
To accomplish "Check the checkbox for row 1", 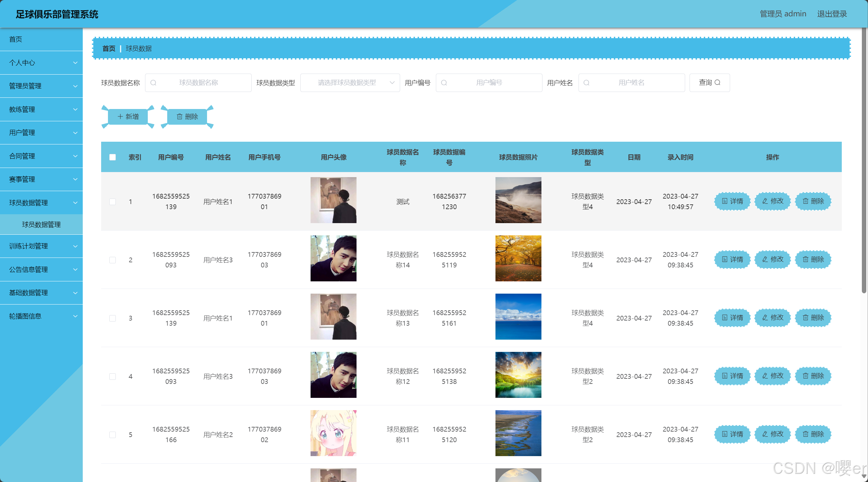I will click(x=112, y=202).
